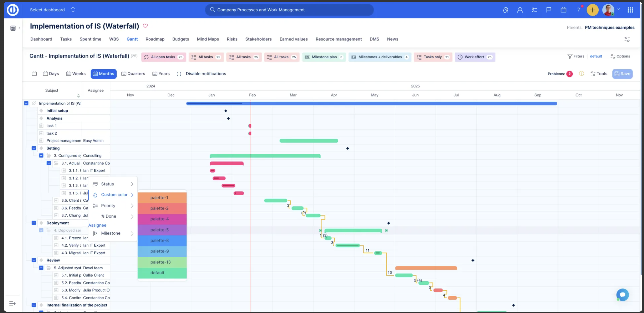Screen dimensions: 644x313
Task: Open the Priority submenu
Action: point(113,205)
